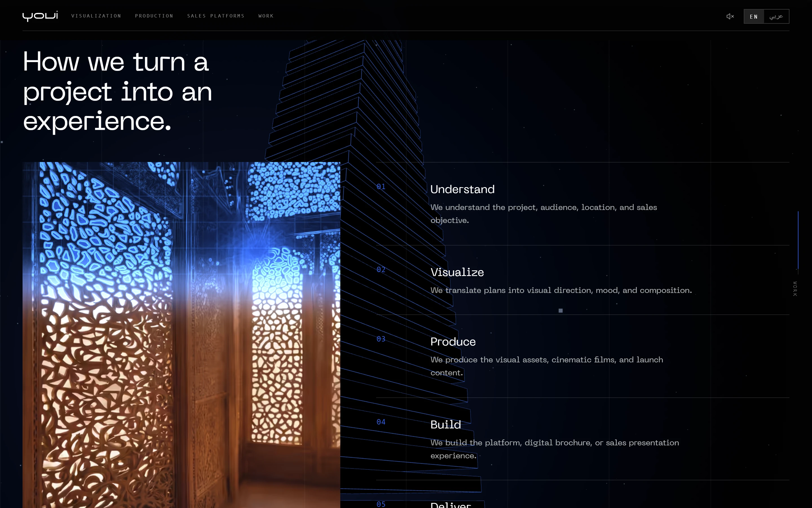Click the ornate lattice interior image

click(x=181, y=335)
